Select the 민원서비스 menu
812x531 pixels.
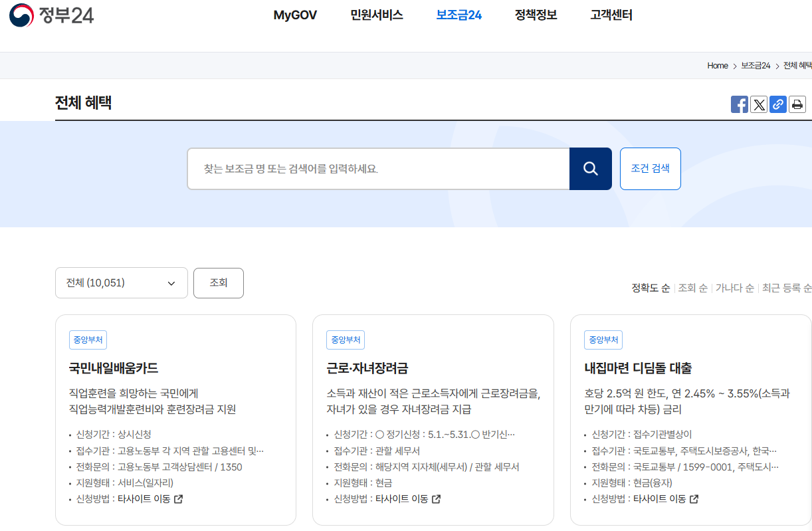point(376,15)
